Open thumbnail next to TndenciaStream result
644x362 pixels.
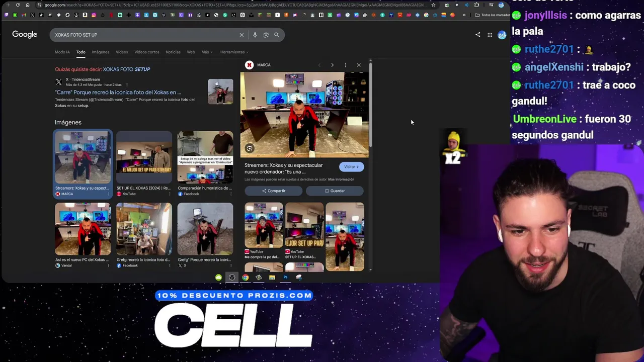[x=220, y=92]
